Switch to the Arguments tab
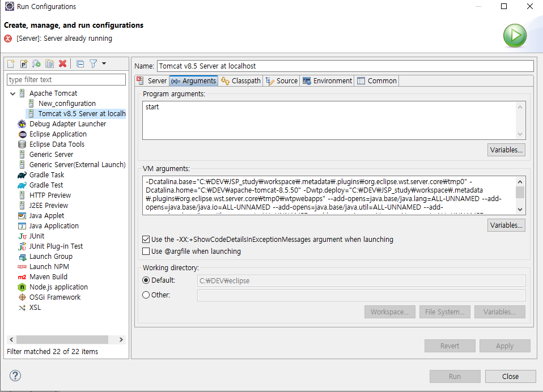 pyautogui.click(x=194, y=81)
